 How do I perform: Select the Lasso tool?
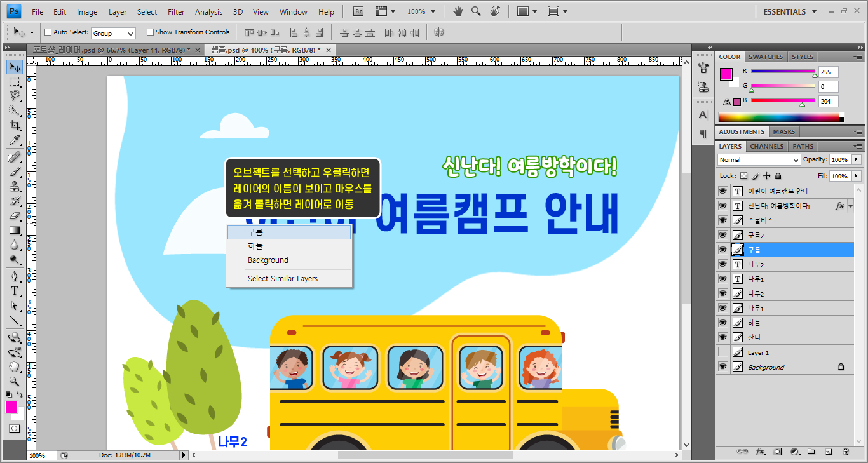coord(15,96)
